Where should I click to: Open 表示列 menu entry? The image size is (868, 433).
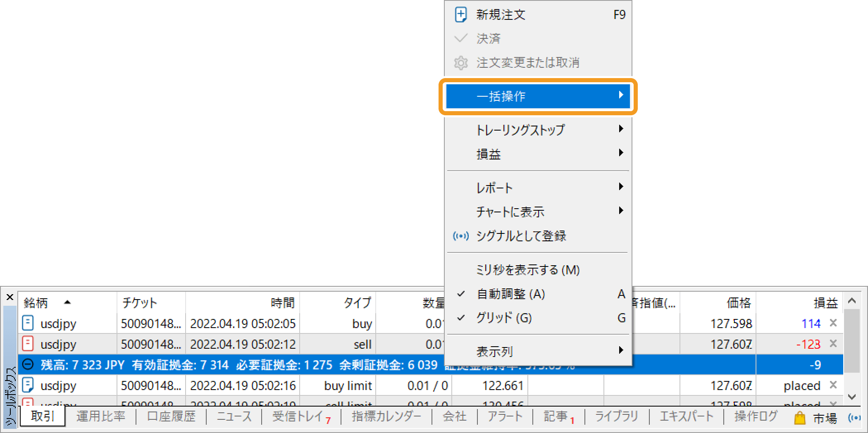coord(538,351)
